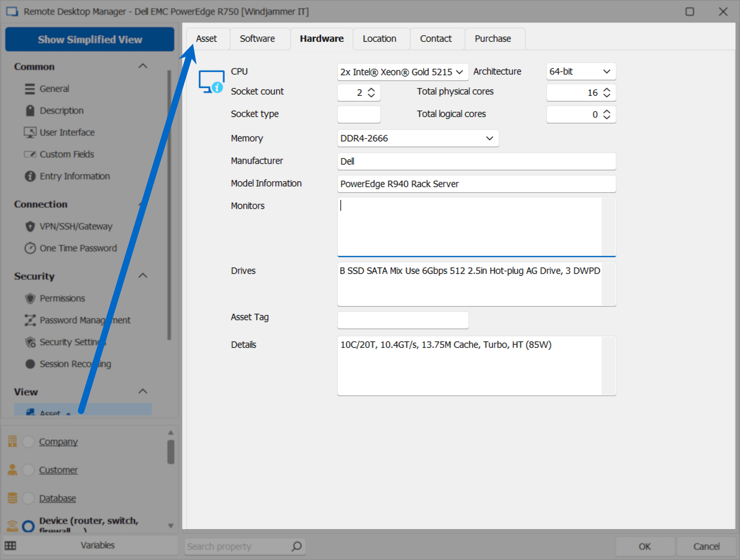Open User Interface settings
The image size is (740, 560).
67,132
